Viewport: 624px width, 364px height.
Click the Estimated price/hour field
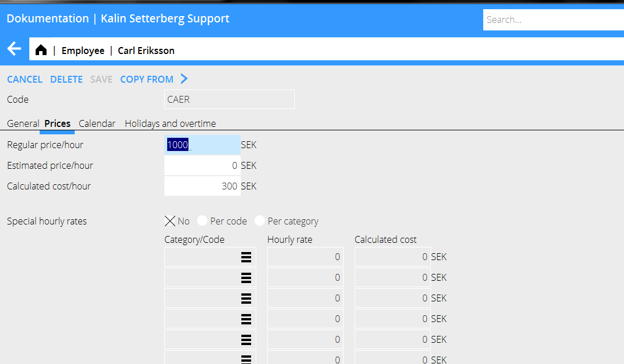(202, 165)
